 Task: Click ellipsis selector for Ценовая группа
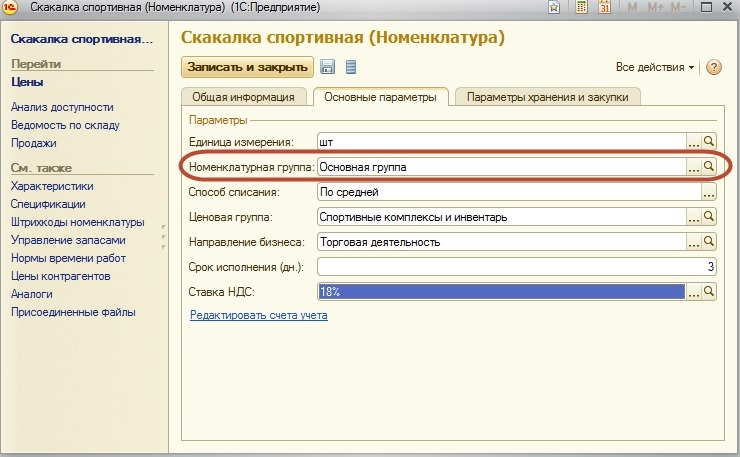(x=693, y=217)
